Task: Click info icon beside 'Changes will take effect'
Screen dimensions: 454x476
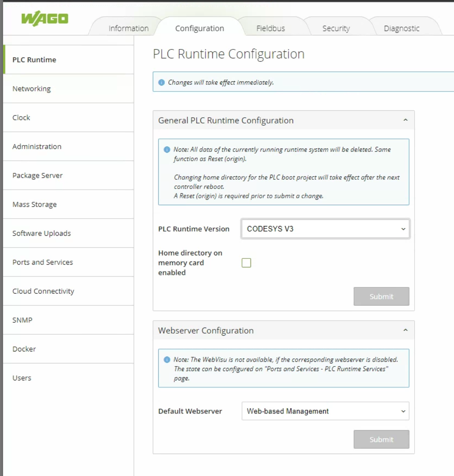Action: click(x=162, y=83)
